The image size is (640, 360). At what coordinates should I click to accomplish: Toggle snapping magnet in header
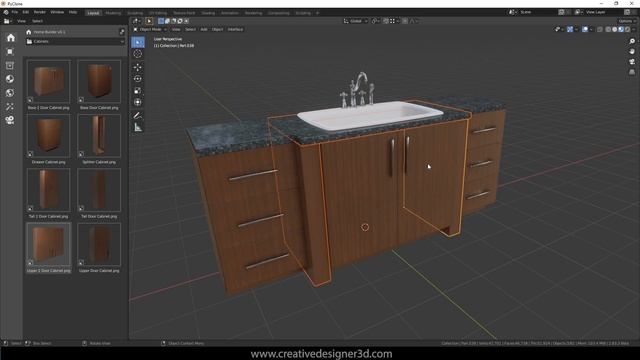pyautogui.click(x=385, y=21)
